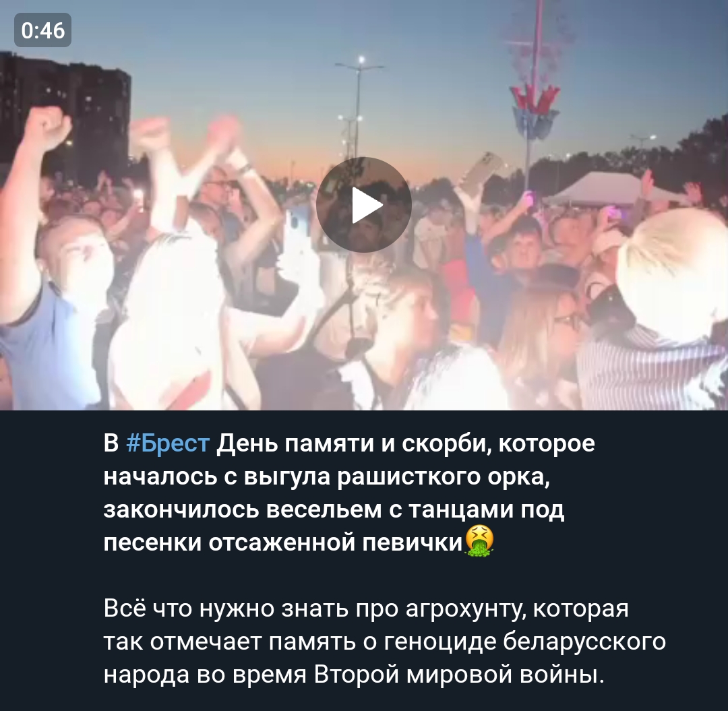Click the blond-haired person at the video edge
728x711 pixels.
pos(672,272)
